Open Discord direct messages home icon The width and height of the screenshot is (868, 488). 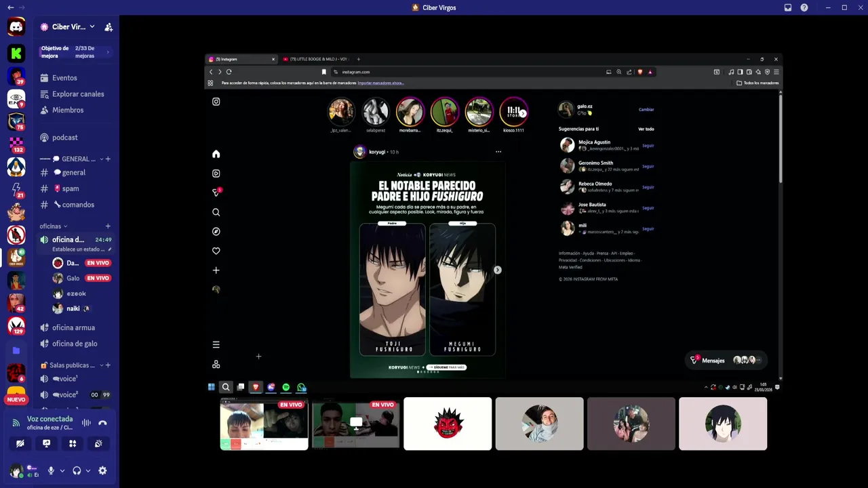[16, 27]
